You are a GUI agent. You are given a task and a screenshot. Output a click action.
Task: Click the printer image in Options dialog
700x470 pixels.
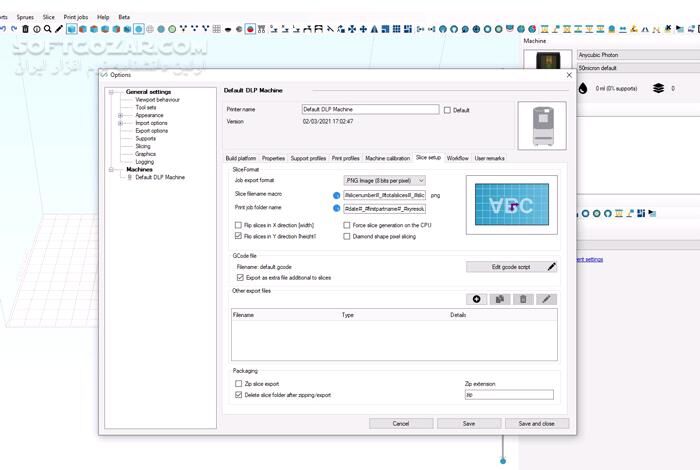pos(542,125)
